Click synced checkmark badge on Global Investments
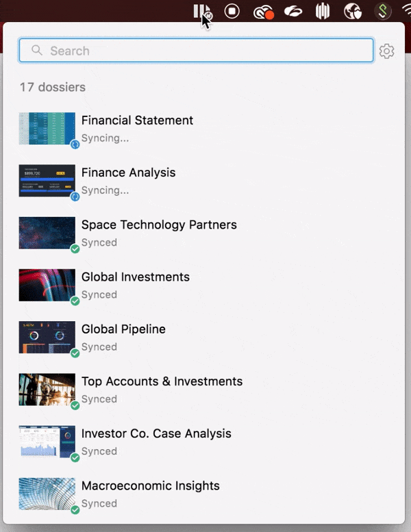Screen dimensions: 411x532 [x=75, y=301]
